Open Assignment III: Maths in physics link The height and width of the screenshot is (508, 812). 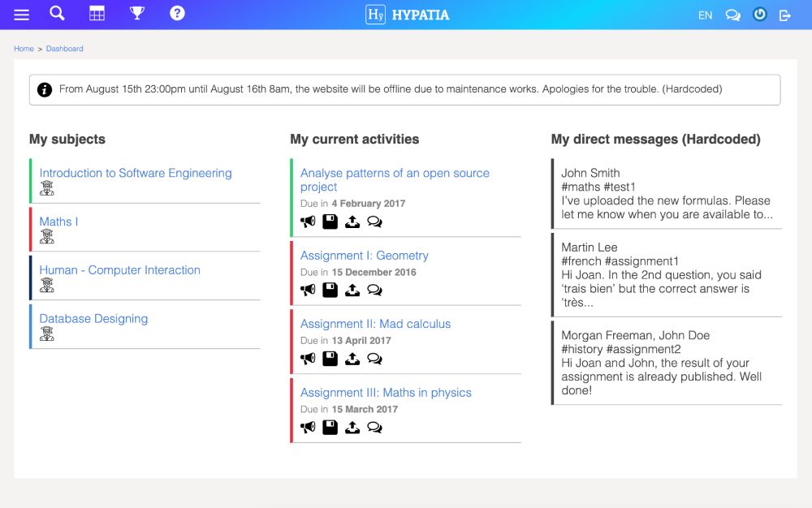[386, 393]
